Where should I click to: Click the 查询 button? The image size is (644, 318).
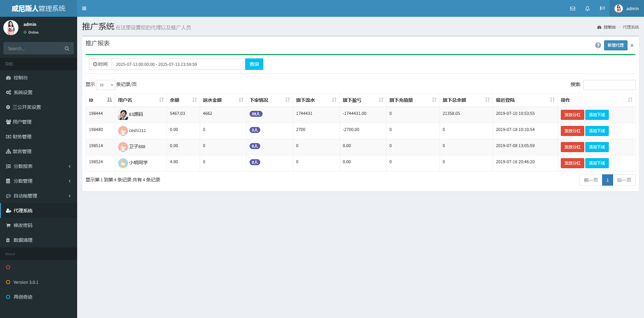pyautogui.click(x=254, y=64)
